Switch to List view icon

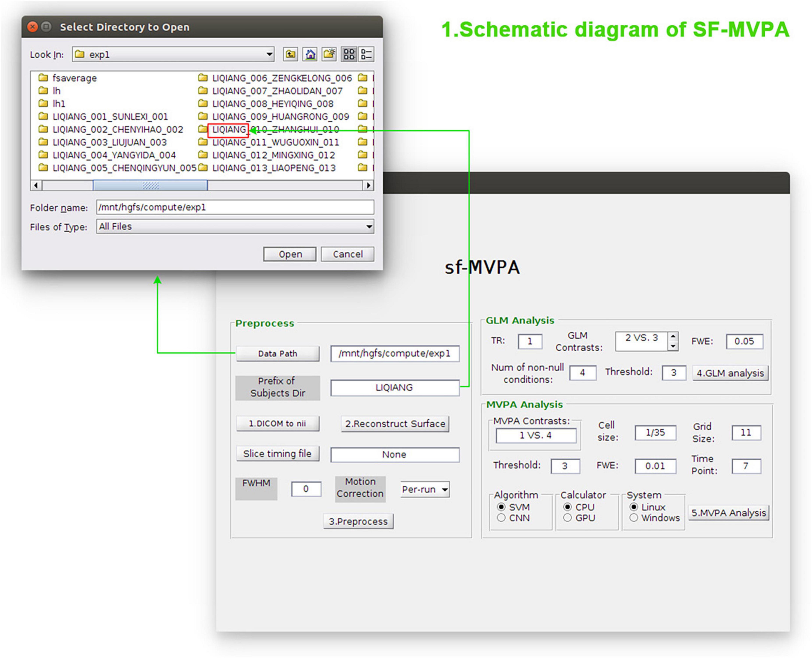pos(349,54)
